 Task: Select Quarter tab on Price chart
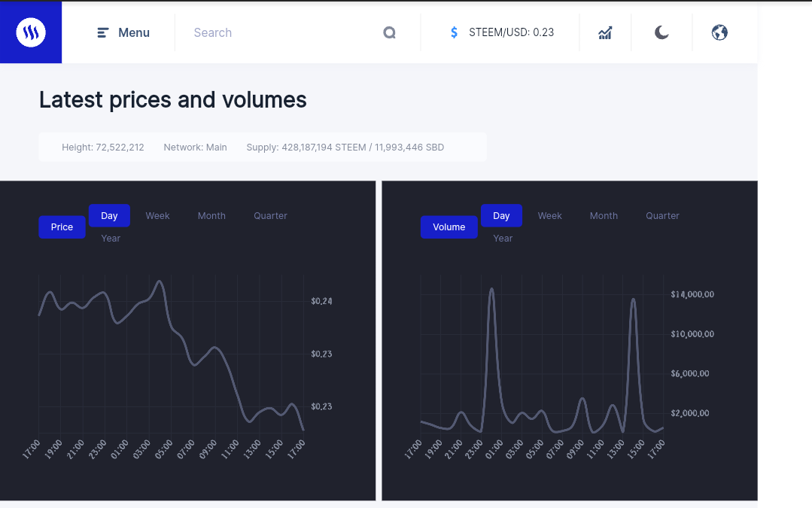point(270,216)
